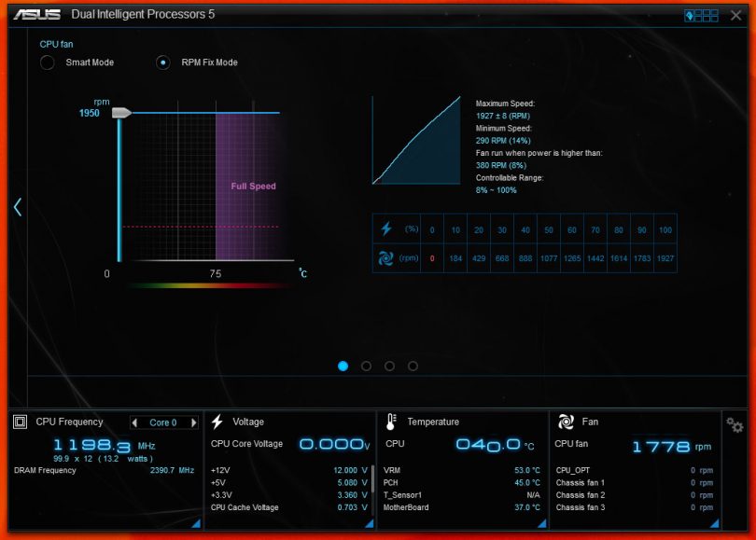This screenshot has width=756, height=540.
Task: Click the Fan panel icon
Action: coord(566,422)
